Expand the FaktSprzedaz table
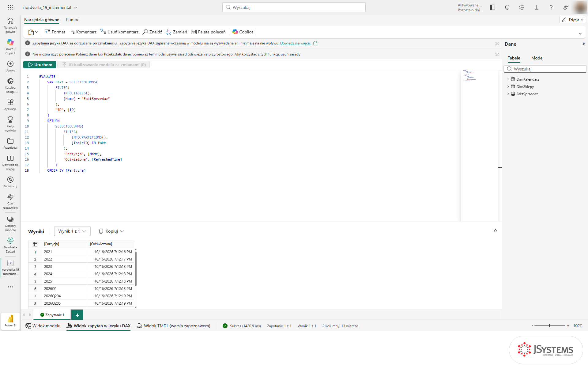 point(508,94)
